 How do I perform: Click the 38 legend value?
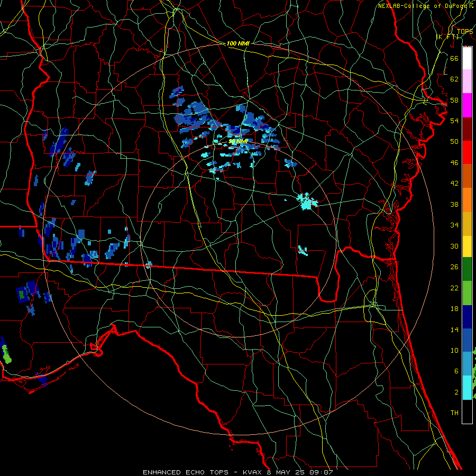454,204
